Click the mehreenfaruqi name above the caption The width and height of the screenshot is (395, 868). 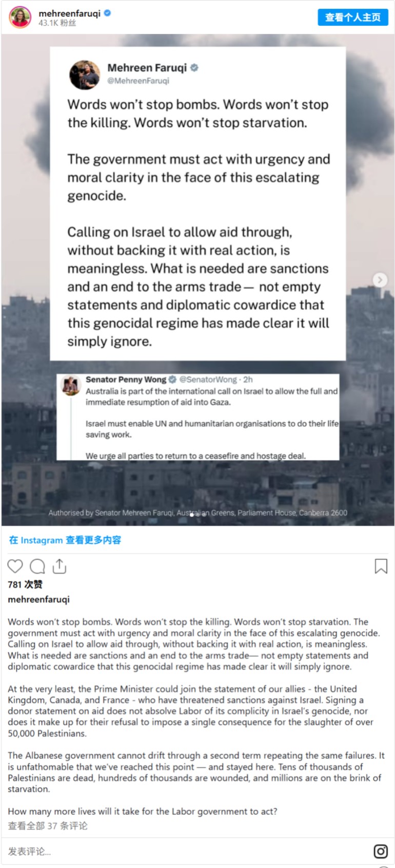[38, 599]
